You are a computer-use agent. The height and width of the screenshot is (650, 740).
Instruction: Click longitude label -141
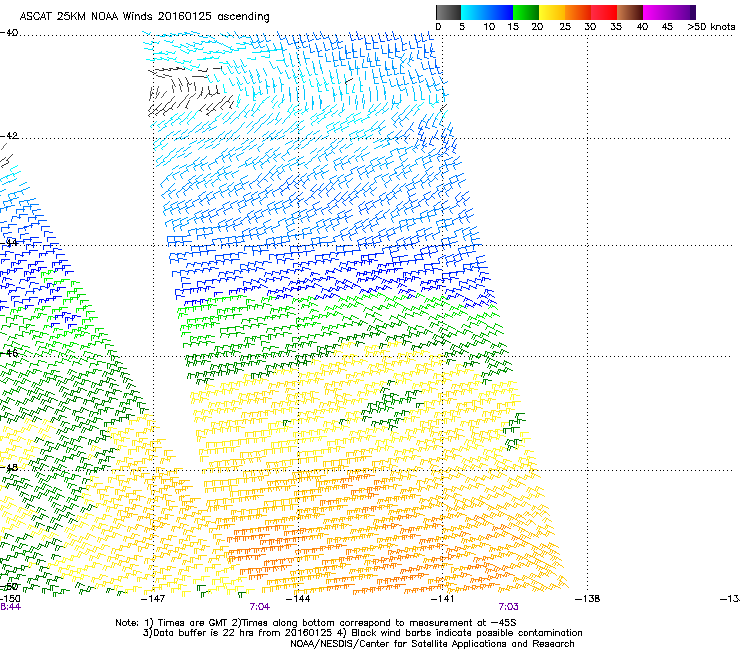coord(443,599)
